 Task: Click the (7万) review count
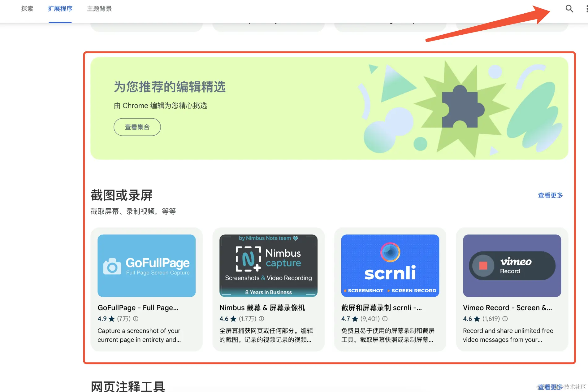(x=124, y=319)
